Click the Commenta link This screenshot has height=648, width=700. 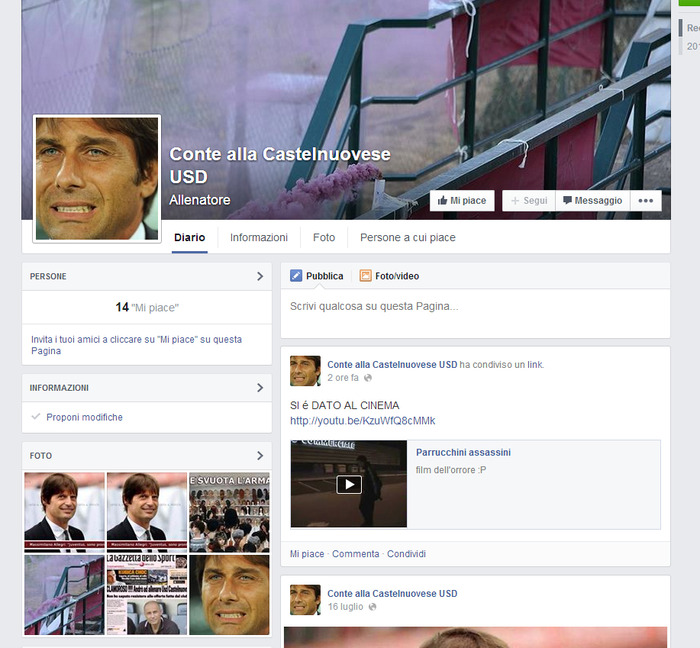pos(355,554)
